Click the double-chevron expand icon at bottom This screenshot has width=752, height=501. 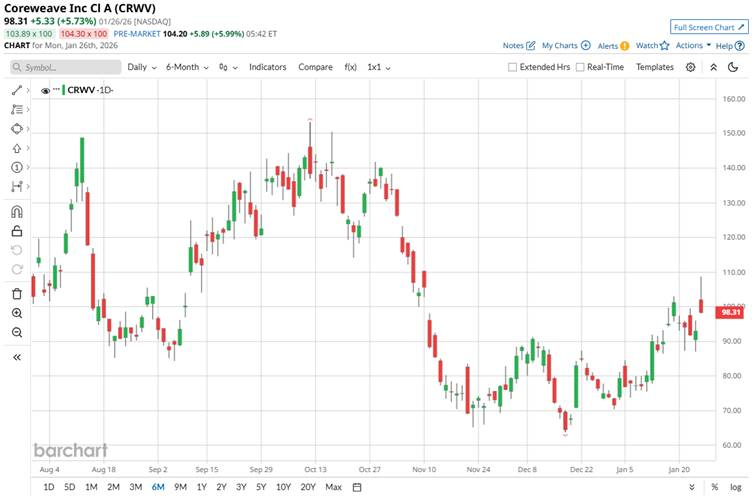[x=692, y=487]
